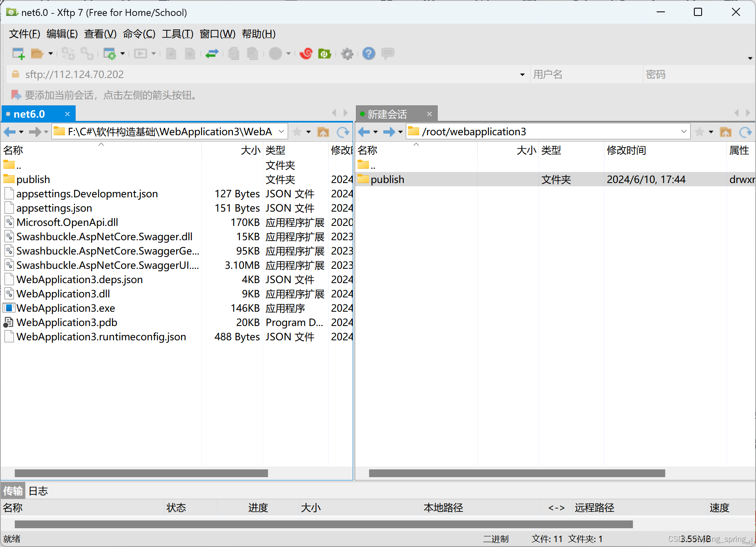Viewport: 756px width, 547px height.
Task: Select the local publish folder
Action: (x=177, y=179)
